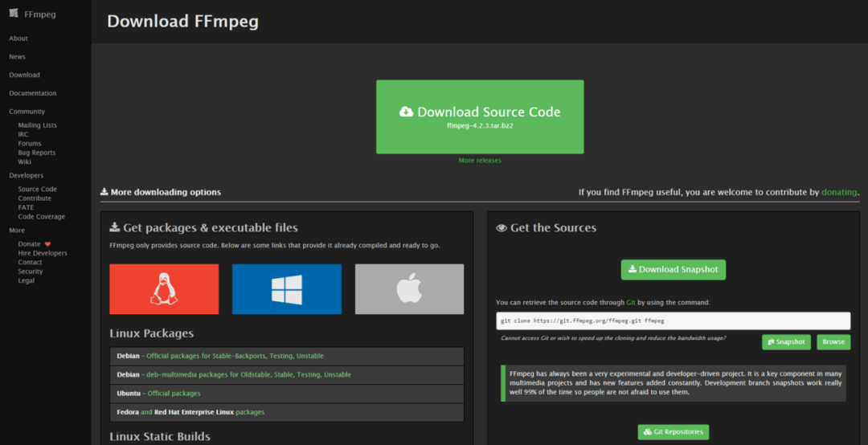This screenshot has height=445, width=868.
Task: Select the Windows logo tile
Action: click(287, 289)
